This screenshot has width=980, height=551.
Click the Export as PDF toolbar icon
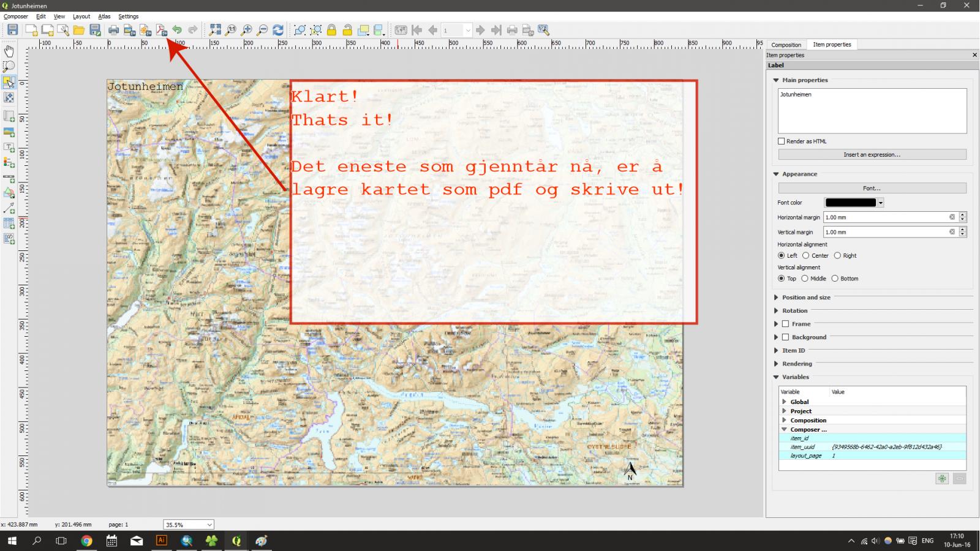161,30
